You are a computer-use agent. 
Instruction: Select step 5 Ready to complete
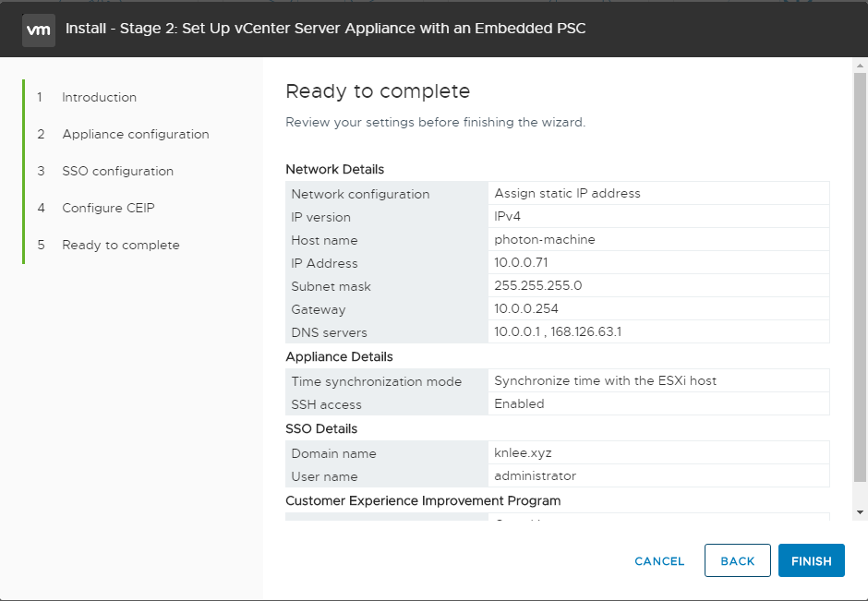pos(121,246)
